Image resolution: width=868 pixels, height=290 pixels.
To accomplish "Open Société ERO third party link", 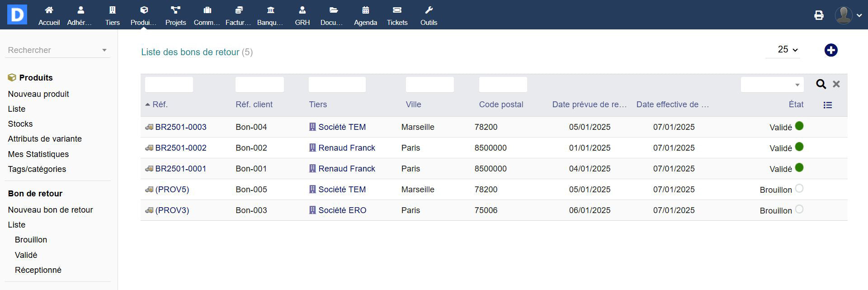I will click(342, 210).
